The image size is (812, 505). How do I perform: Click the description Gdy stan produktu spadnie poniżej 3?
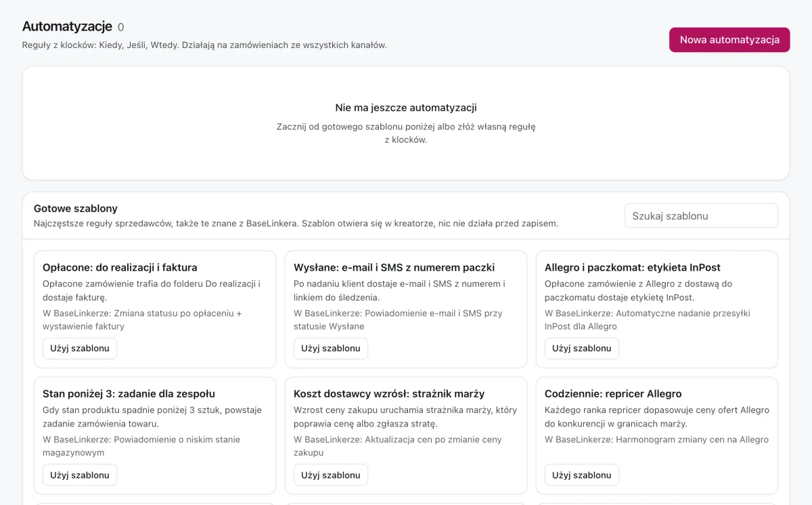click(x=152, y=417)
